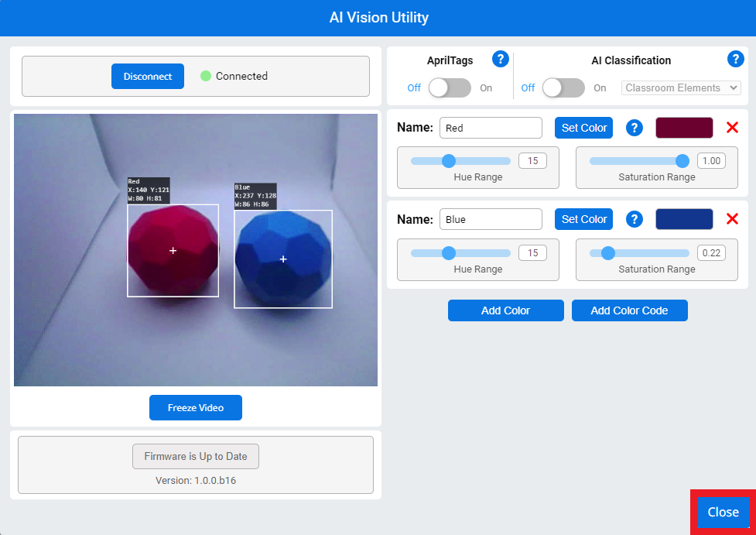Set Color for the Red entry
This screenshot has width=756, height=535.
point(583,127)
